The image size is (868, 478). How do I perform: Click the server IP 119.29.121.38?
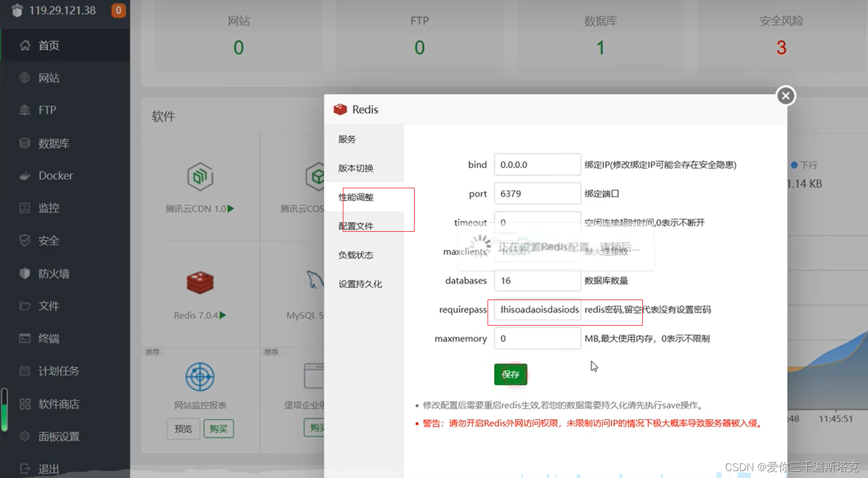[x=63, y=10]
